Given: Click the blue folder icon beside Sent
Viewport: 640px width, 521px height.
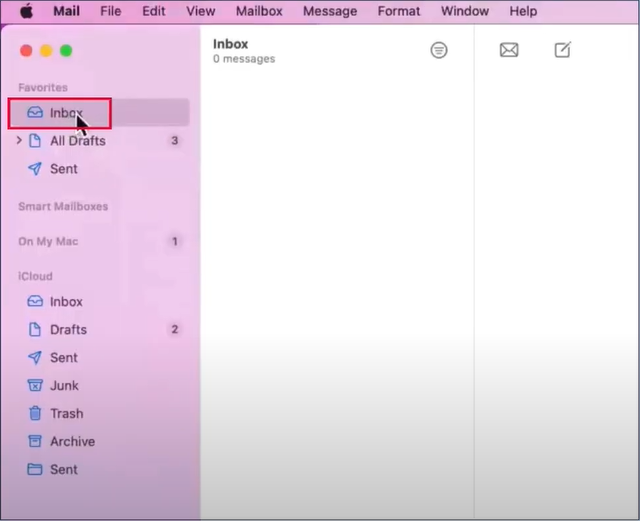Looking at the screenshot, I should click(35, 470).
